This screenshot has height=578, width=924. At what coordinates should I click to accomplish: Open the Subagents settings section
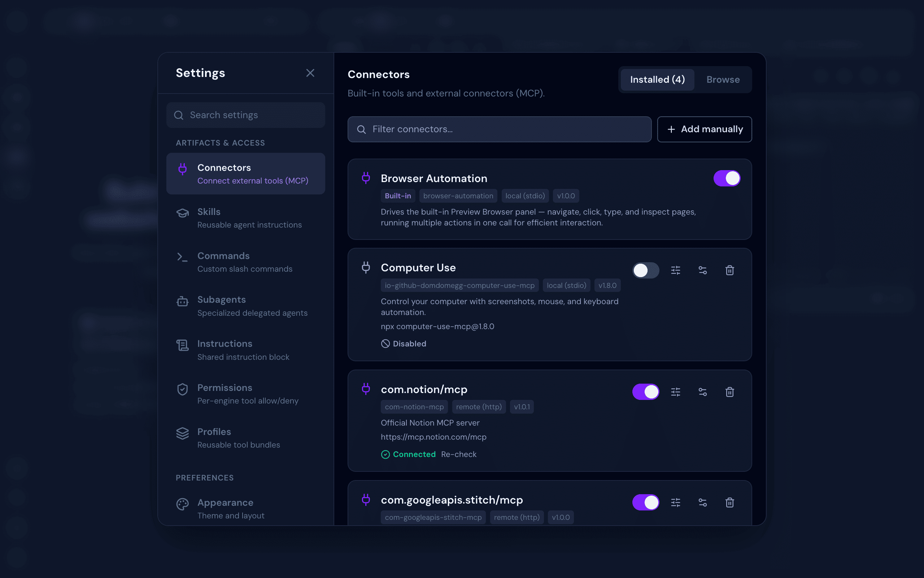(x=245, y=306)
